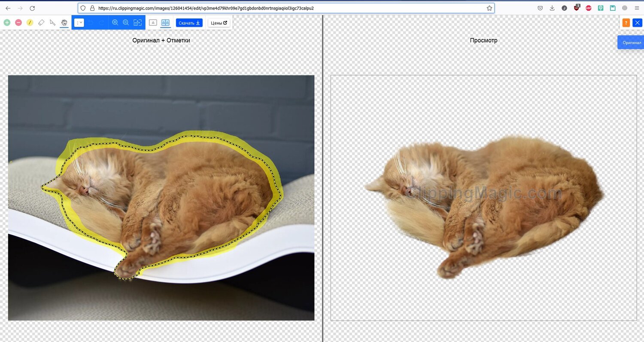644x342 pixels.
Task: Select the Pan hand tool
Action: pyautogui.click(x=64, y=22)
